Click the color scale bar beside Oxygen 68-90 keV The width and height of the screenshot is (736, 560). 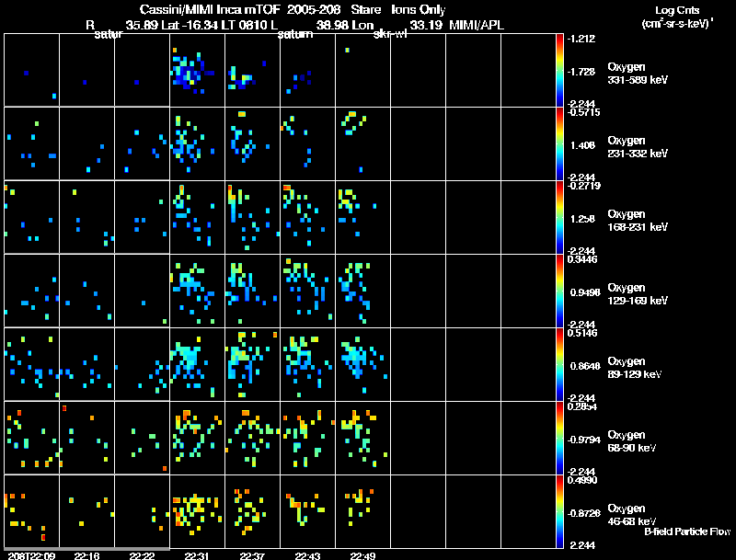(559, 438)
